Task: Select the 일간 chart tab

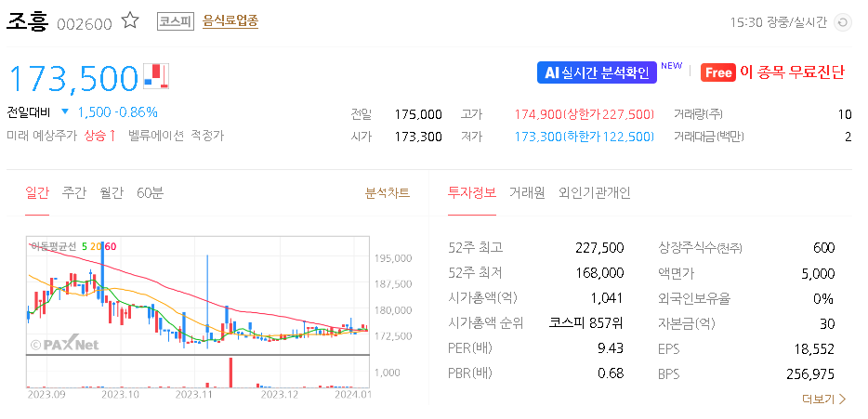Action: coord(37,193)
